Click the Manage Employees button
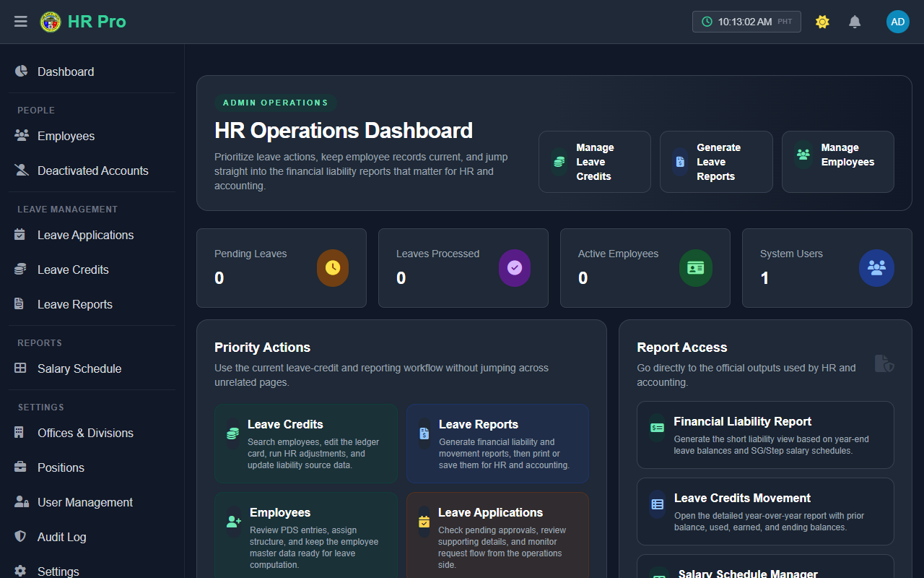924x578 pixels. point(838,162)
